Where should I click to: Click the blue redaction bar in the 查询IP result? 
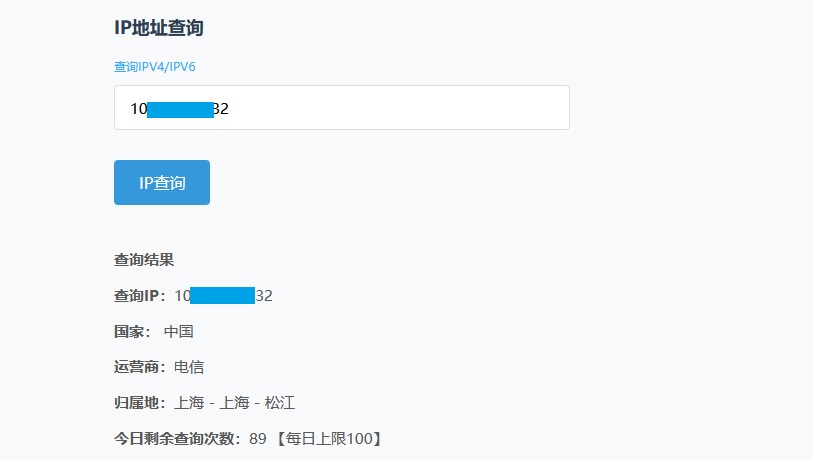pos(222,296)
